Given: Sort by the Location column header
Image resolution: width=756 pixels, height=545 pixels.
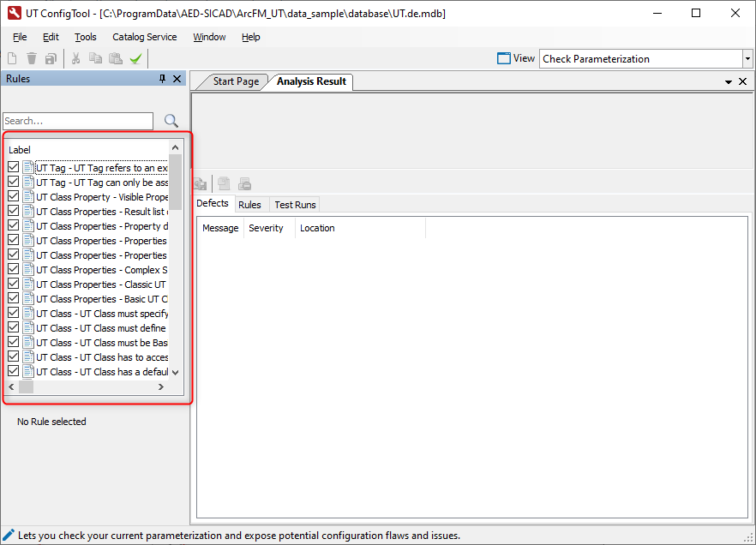Looking at the screenshot, I should click(x=360, y=228).
